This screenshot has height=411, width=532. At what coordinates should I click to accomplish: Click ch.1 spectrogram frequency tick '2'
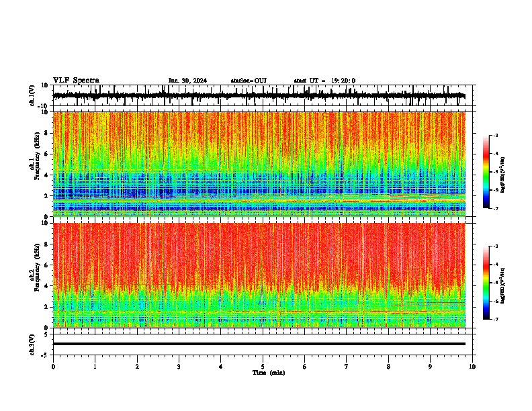pyautogui.click(x=46, y=196)
